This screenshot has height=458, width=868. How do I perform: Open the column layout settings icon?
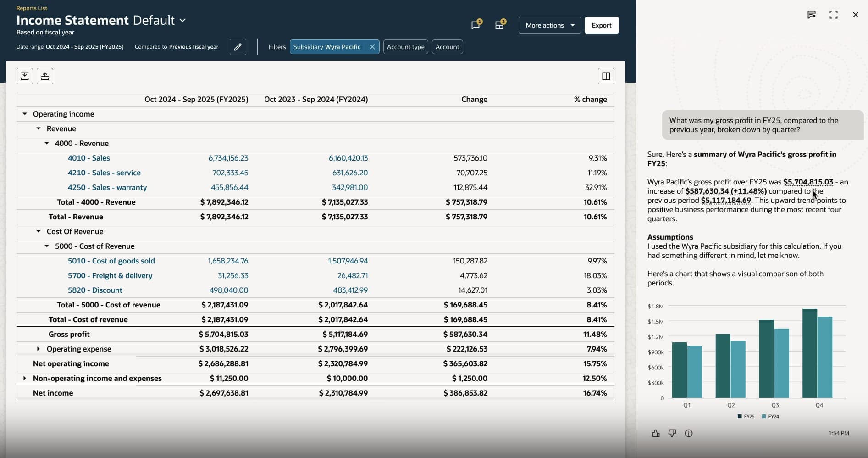click(x=606, y=76)
